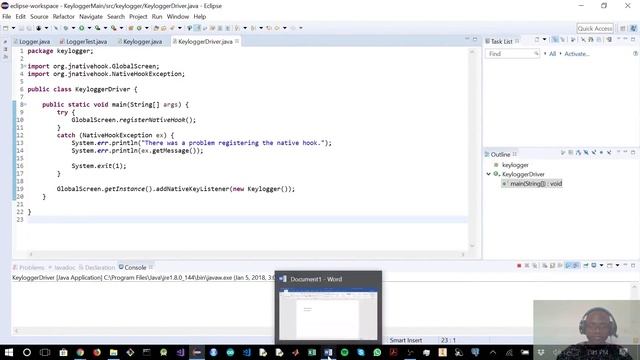Toggle Categorized view in Task List
Screen dimensions: 640x360
click(555, 40)
